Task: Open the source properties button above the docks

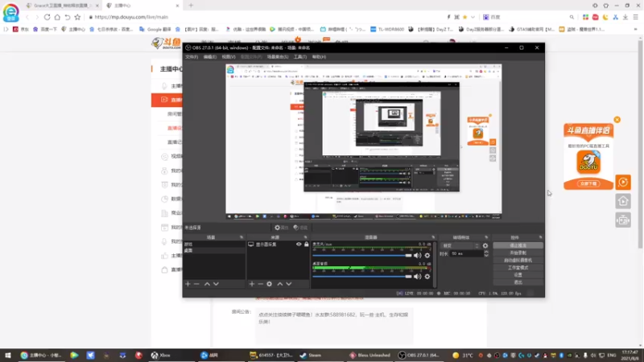Action: [282, 228]
